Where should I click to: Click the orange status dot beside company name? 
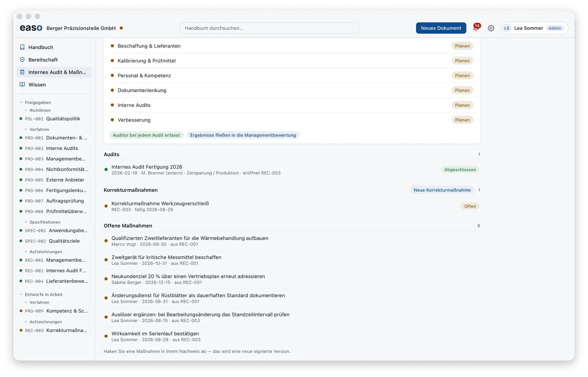pos(121,28)
